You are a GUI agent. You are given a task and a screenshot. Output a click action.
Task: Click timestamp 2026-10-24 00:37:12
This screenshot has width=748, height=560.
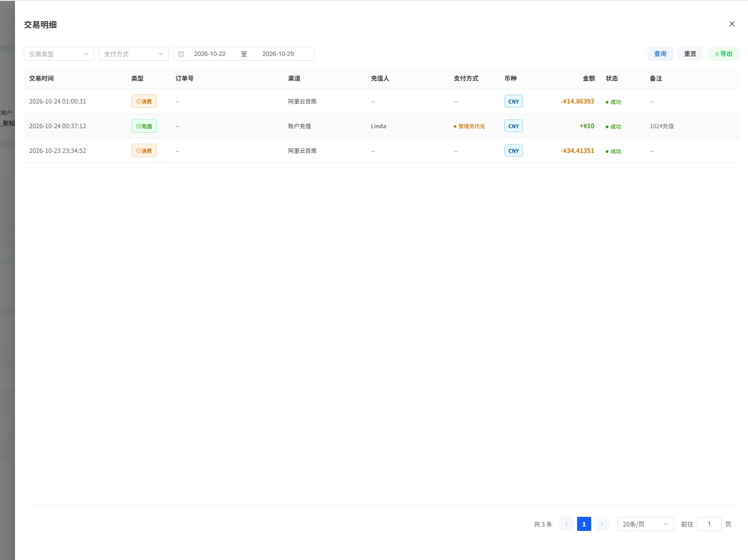pos(58,126)
